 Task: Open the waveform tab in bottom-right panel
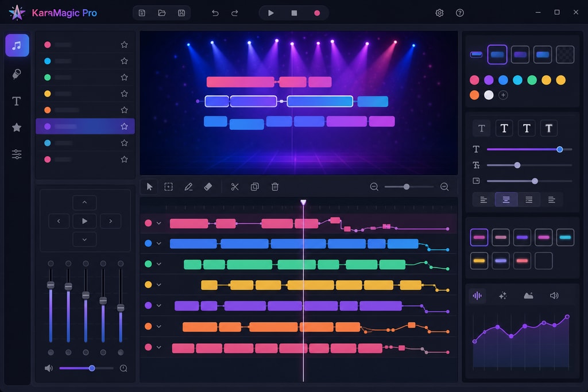point(477,296)
